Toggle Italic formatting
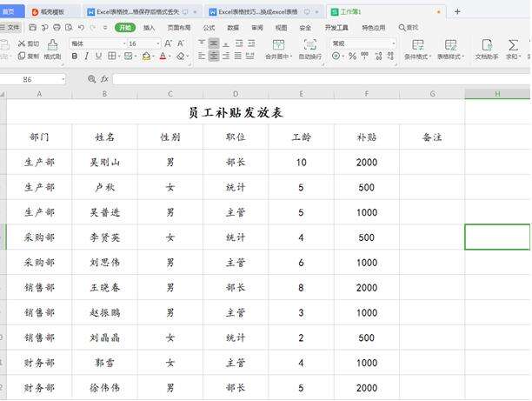 [x=87, y=56]
